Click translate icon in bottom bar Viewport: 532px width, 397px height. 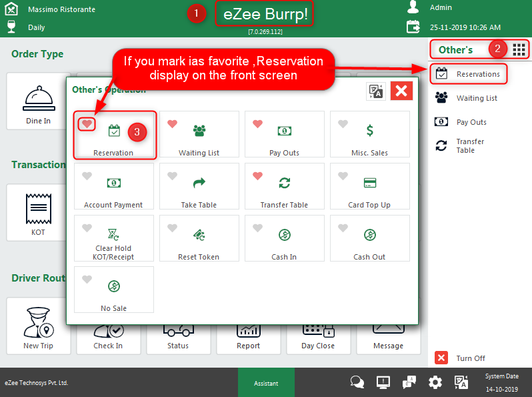(461, 382)
